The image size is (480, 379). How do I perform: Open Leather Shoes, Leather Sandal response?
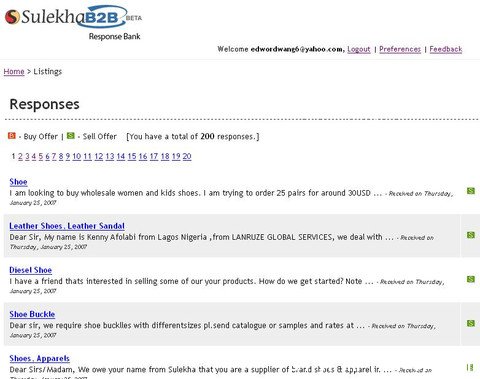pos(67,226)
